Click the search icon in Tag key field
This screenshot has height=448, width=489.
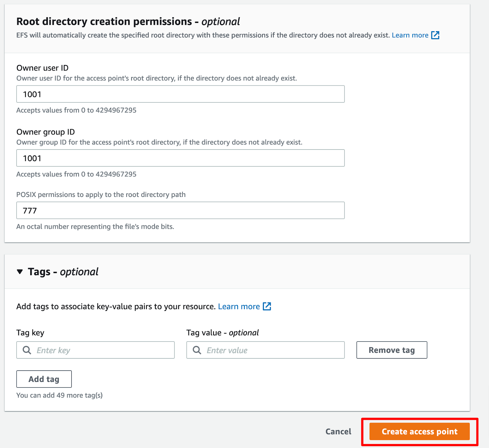27,350
